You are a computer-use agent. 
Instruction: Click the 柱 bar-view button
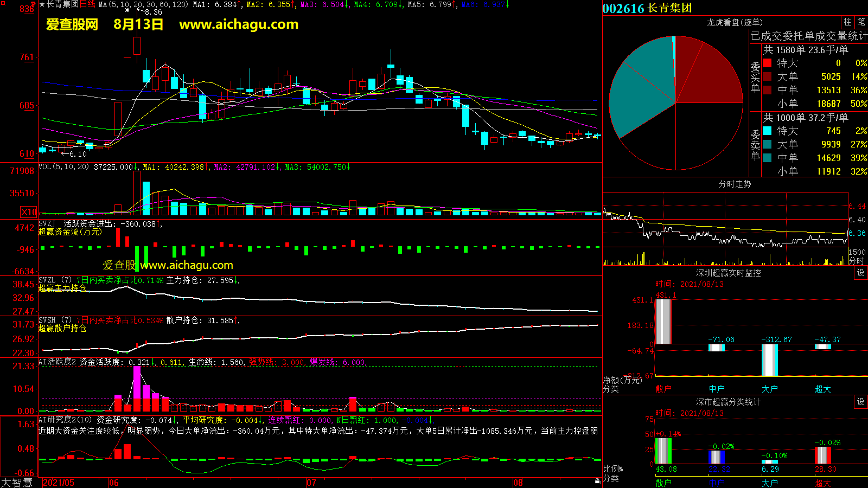tap(847, 22)
